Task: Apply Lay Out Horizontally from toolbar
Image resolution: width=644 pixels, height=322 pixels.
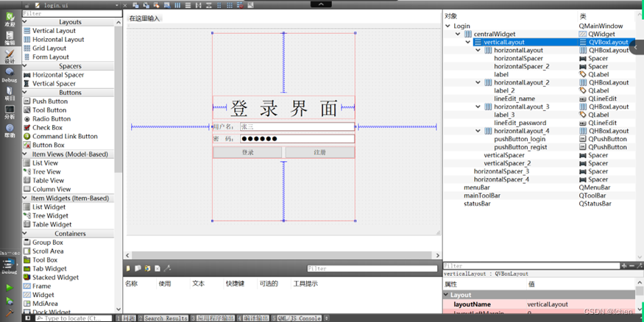Action: pyautogui.click(x=177, y=5)
